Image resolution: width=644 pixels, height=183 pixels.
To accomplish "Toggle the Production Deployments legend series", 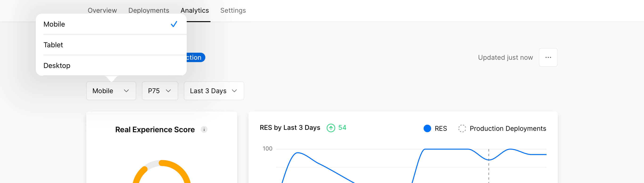I will click(502, 128).
